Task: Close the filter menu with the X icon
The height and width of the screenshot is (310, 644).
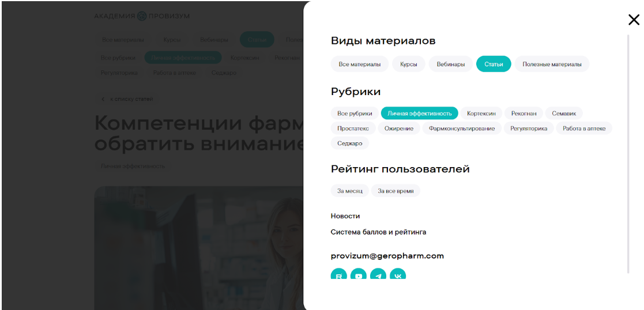Action: pyautogui.click(x=634, y=20)
